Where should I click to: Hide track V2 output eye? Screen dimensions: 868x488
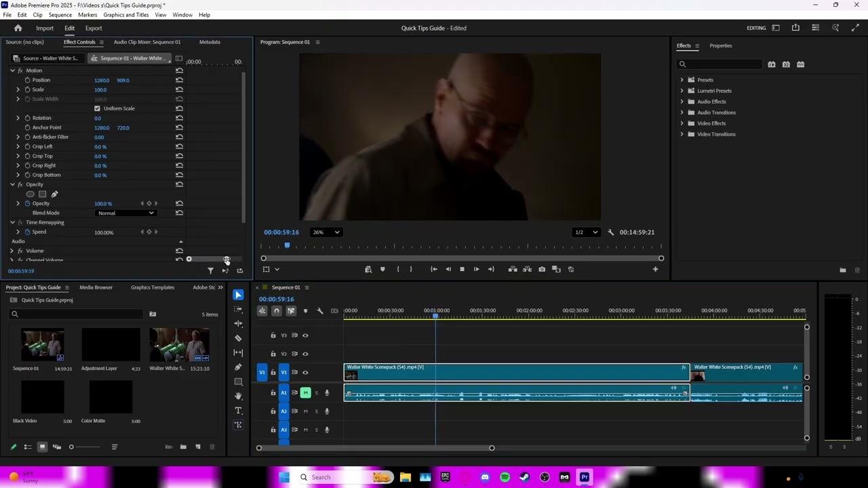coord(305,354)
